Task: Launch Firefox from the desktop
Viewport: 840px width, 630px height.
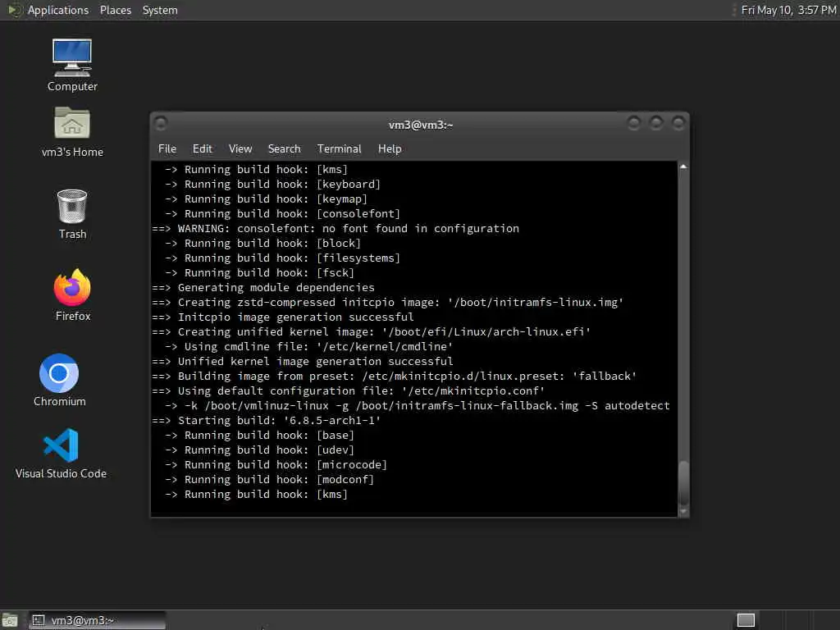Action: click(72, 295)
